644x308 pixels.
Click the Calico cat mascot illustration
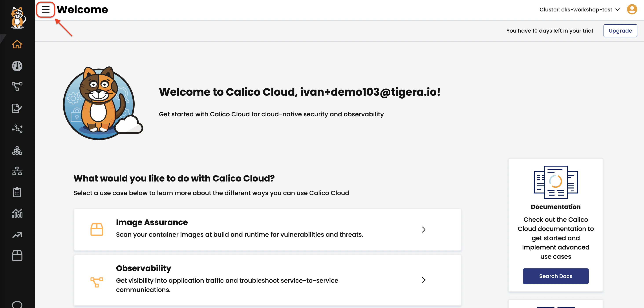[103, 103]
